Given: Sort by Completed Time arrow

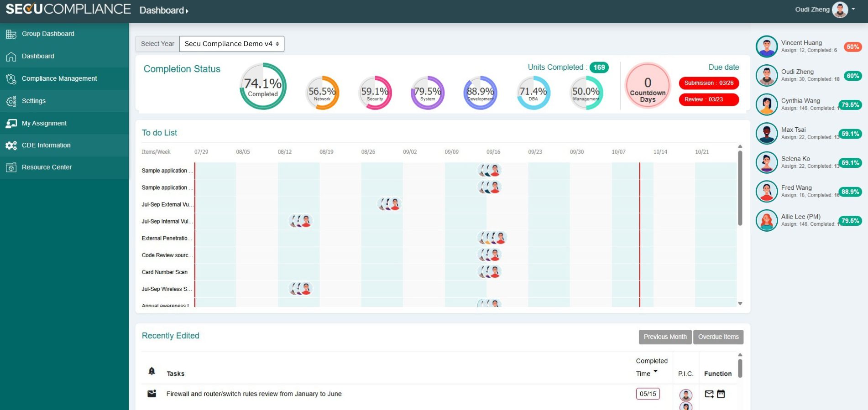Looking at the screenshot, I should (655, 371).
